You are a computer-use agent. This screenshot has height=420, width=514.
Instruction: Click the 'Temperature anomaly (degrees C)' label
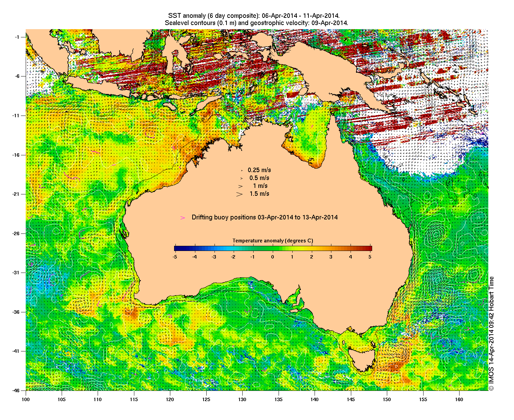(273, 241)
